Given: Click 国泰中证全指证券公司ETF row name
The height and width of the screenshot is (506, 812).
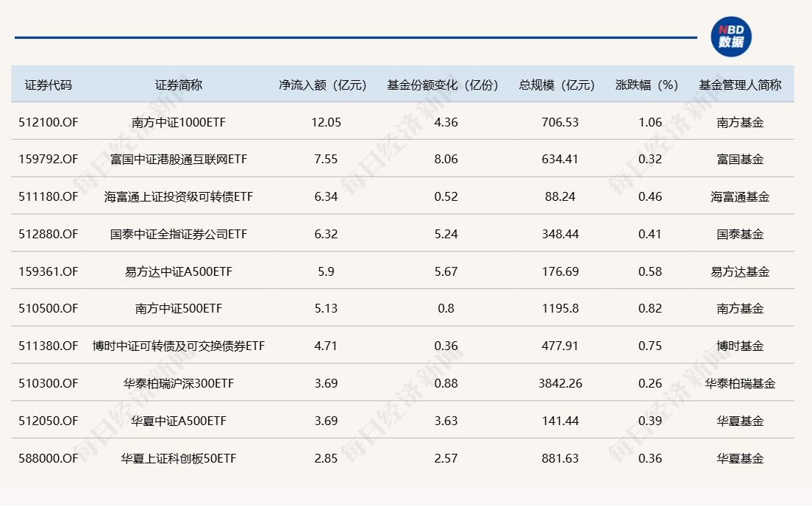Looking at the screenshot, I should click(179, 234).
